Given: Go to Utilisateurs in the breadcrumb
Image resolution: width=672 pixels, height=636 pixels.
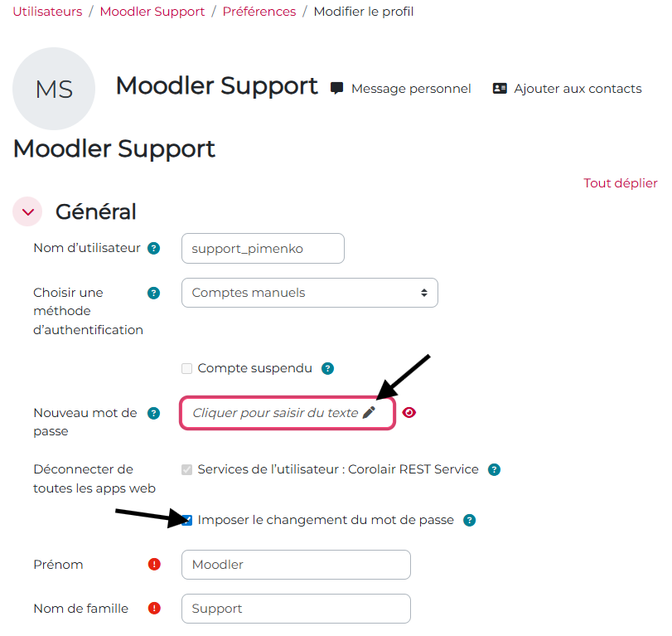Looking at the screenshot, I should [47, 12].
